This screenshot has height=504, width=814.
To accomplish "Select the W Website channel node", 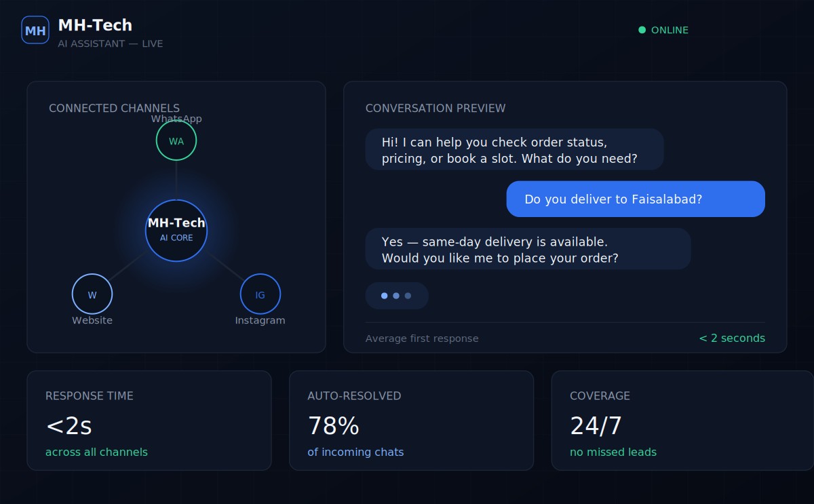I will coord(92,294).
